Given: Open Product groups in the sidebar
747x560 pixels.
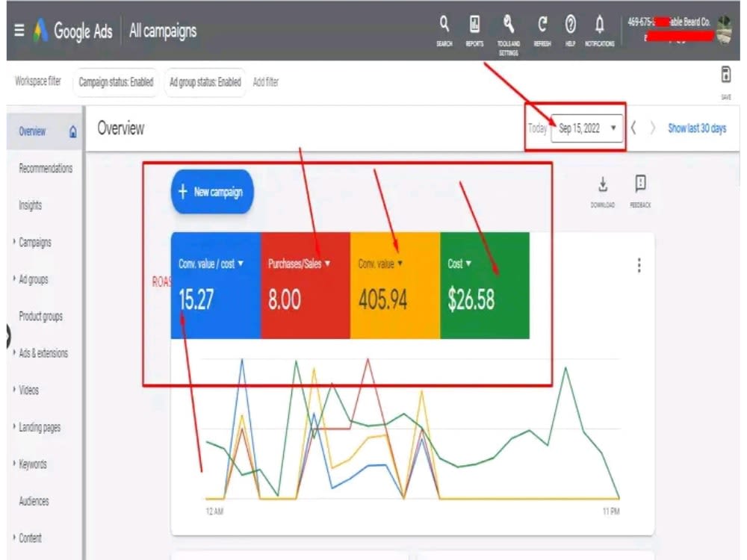Looking at the screenshot, I should (x=40, y=316).
